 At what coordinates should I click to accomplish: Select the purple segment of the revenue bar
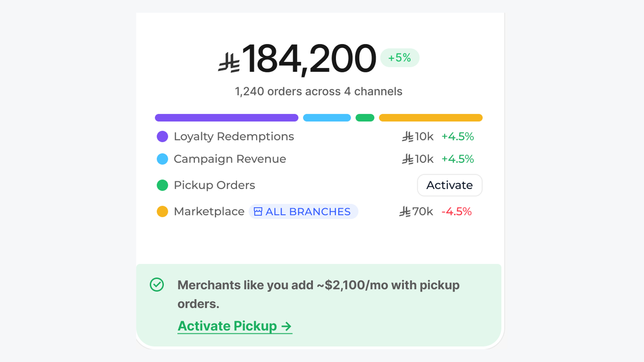(x=226, y=118)
